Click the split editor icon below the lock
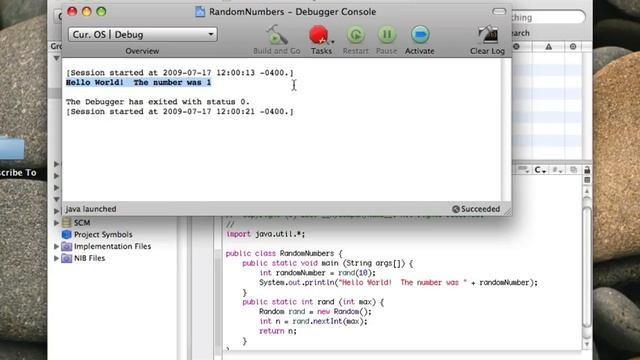This screenshot has width=640, height=360. pyautogui.click(x=587, y=180)
